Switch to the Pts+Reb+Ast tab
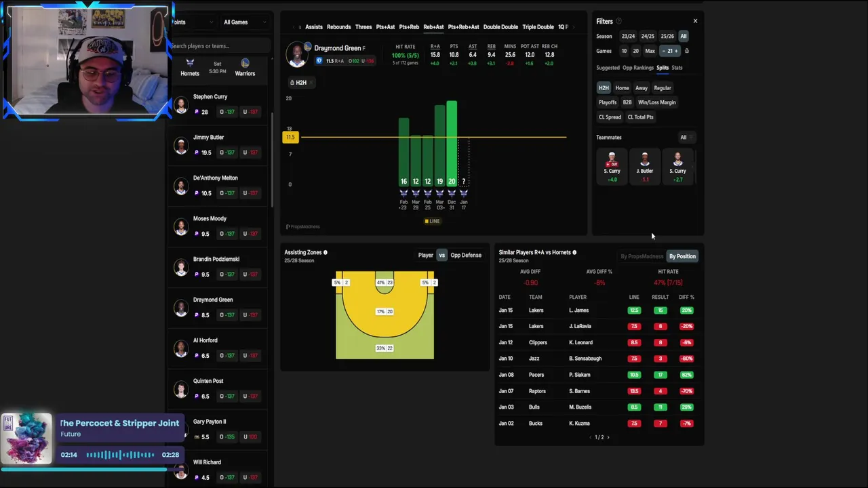 [464, 27]
